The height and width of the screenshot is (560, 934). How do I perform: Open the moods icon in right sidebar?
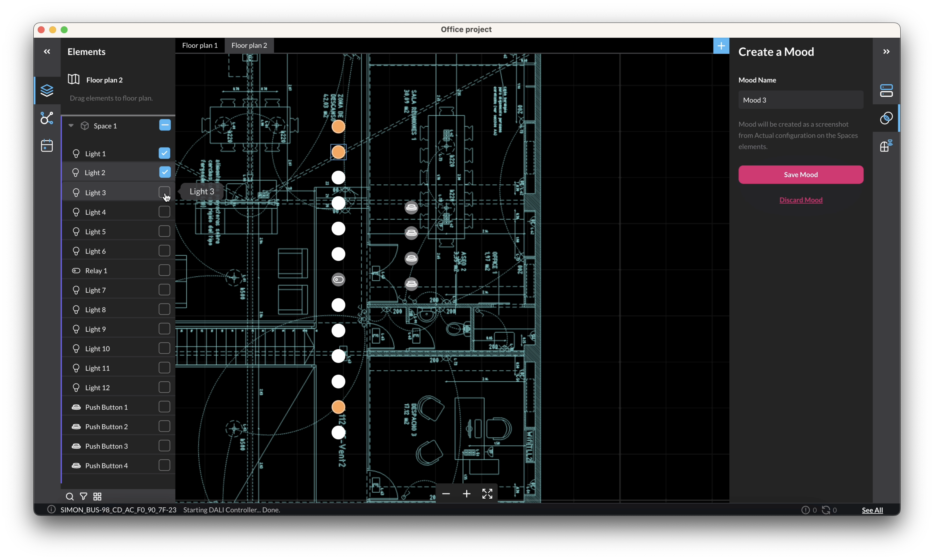[886, 118]
